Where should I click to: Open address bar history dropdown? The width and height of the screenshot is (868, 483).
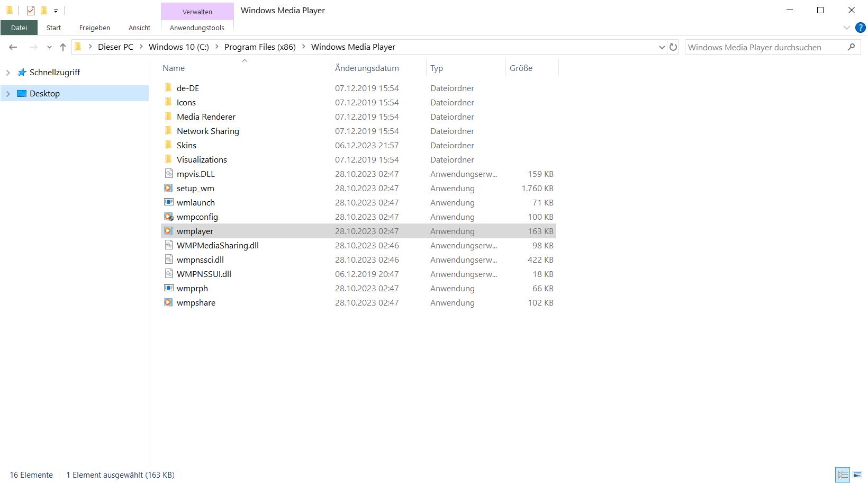pos(662,47)
